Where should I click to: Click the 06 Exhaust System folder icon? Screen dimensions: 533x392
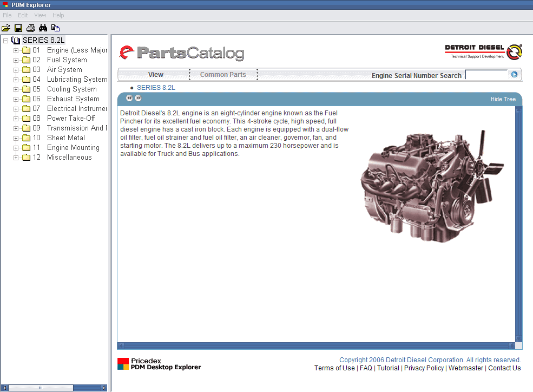point(26,99)
